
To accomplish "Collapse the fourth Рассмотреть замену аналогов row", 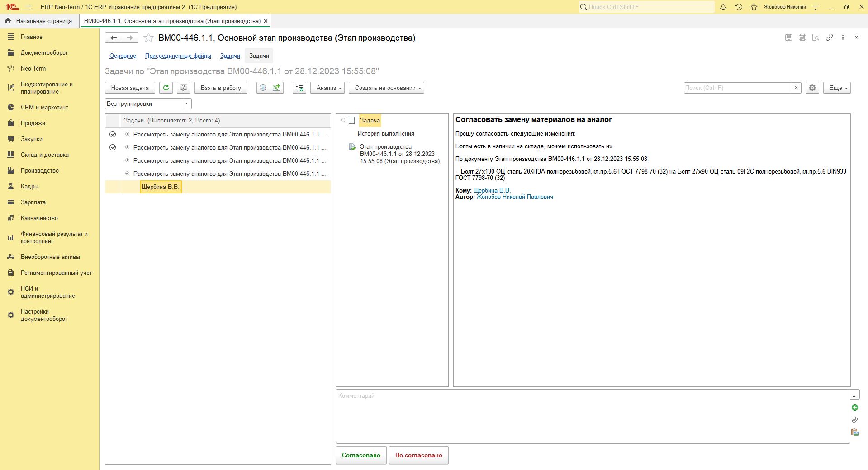I will [127, 174].
